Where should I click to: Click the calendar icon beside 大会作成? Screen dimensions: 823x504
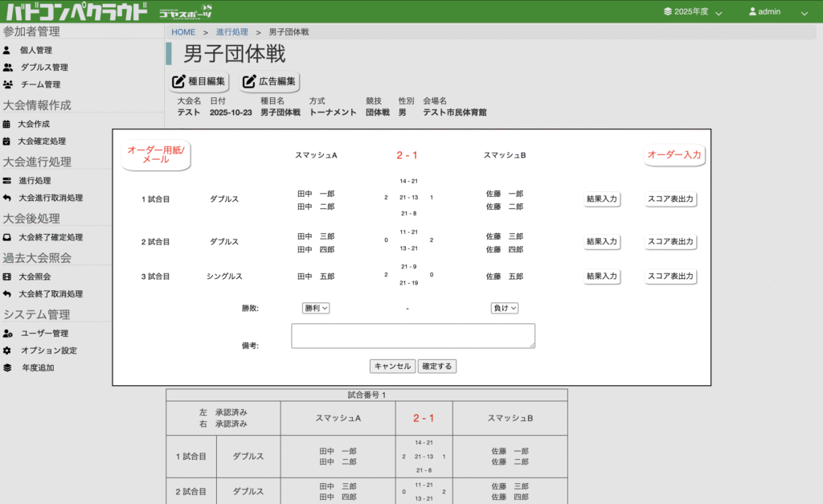(7, 125)
